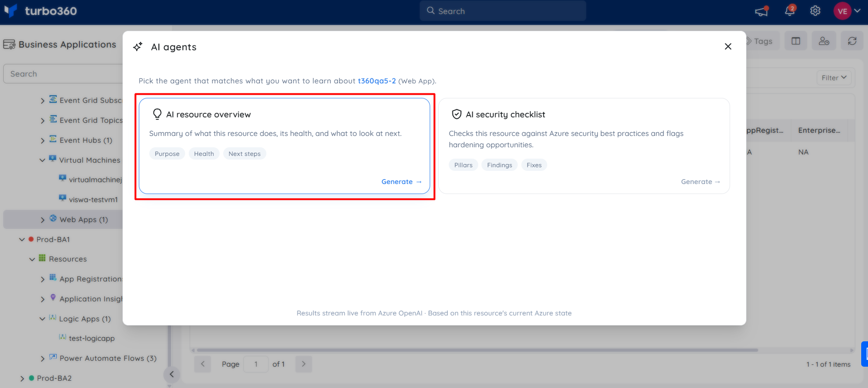Collapse the Virtual Machines tree node
This screenshot has width=868, height=388.
click(42, 160)
